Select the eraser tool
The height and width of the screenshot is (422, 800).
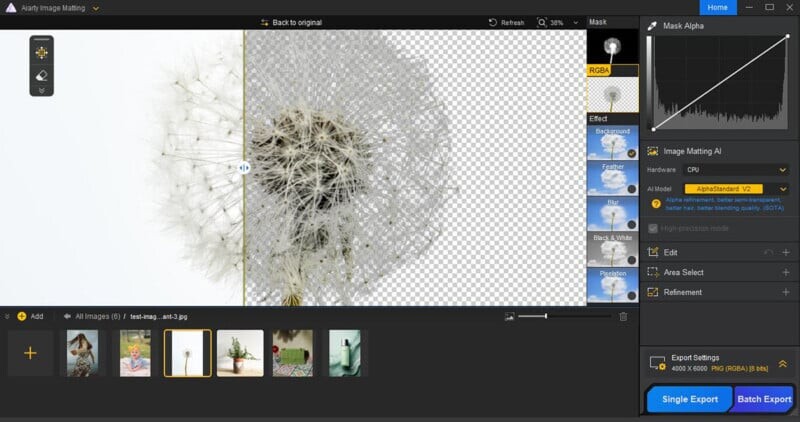(42, 75)
